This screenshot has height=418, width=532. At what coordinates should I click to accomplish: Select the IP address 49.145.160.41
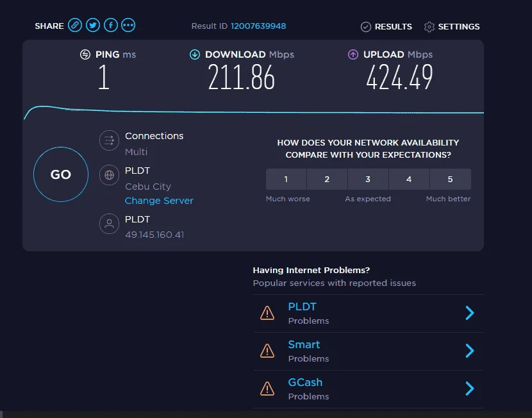154,235
